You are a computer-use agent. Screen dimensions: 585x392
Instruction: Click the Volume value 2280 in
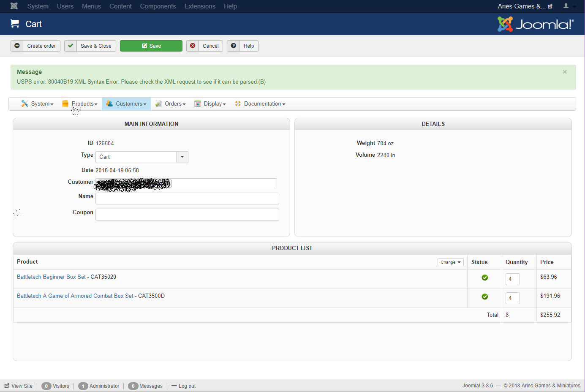tap(386, 155)
